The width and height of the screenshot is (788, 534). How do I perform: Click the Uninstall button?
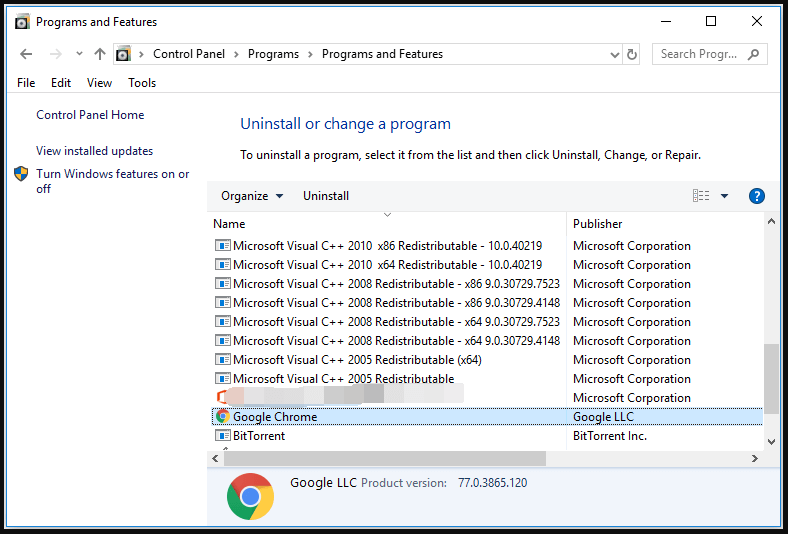coord(326,196)
